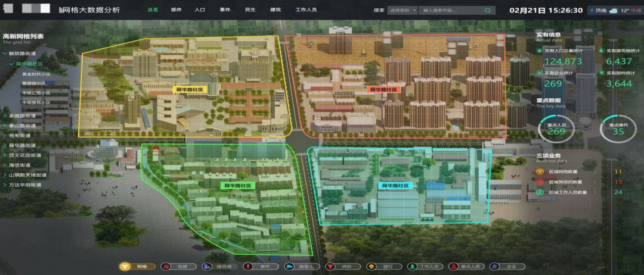Viewport: 644px width, 275px height.
Task: Click the 企业 enterprise icon
Action: tap(494, 267)
